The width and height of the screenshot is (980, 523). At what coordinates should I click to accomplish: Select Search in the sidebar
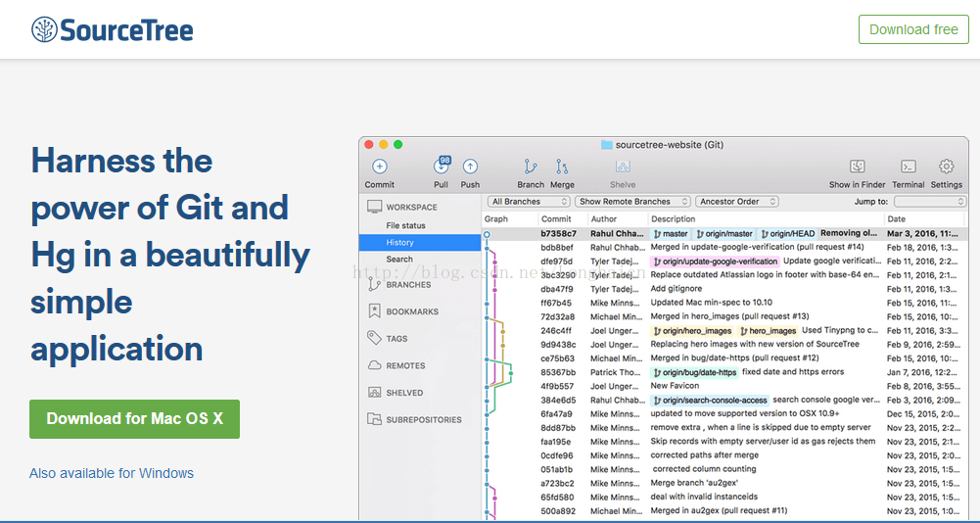point(399,259)
